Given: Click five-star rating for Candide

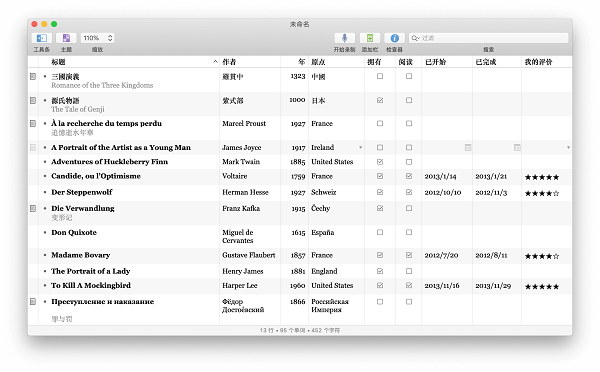Looking at the screenshot, I should [x=542, y=177].
